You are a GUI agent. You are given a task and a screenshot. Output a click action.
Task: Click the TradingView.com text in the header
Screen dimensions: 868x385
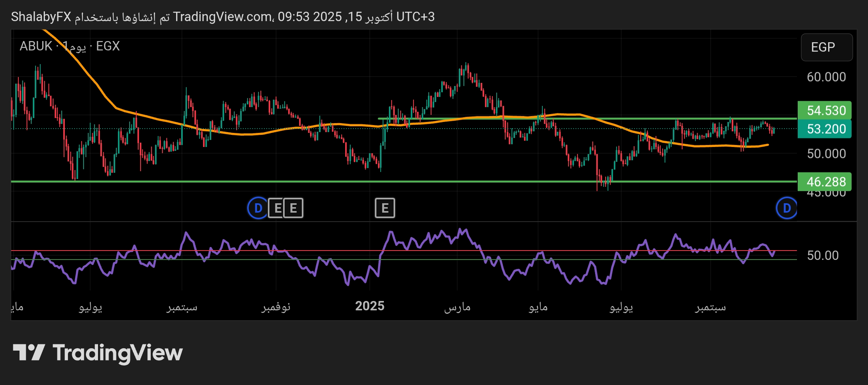click(x=223, y=17)
